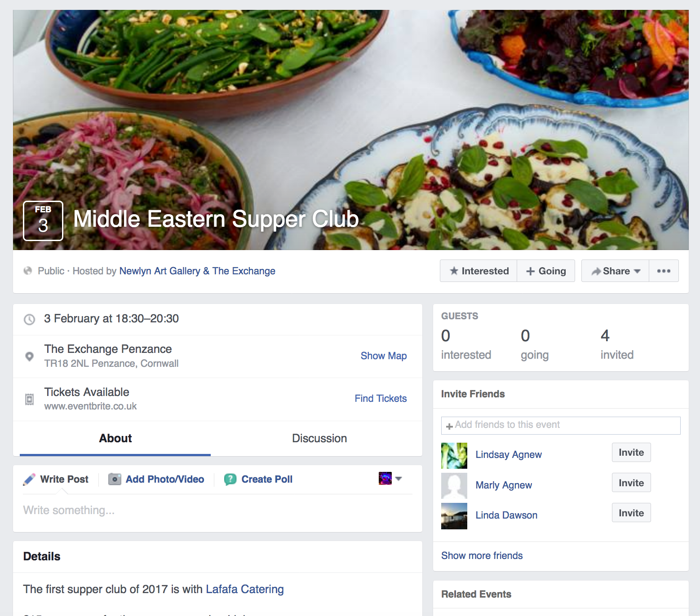Click the location pin icon
700x616 pixels.
[30, 356]
